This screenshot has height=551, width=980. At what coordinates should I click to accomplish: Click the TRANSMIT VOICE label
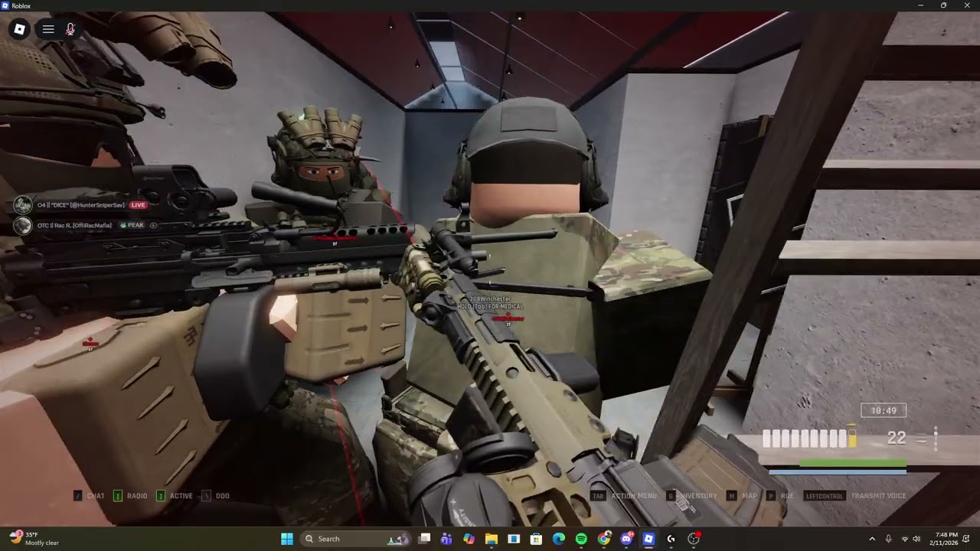point(879,496)
